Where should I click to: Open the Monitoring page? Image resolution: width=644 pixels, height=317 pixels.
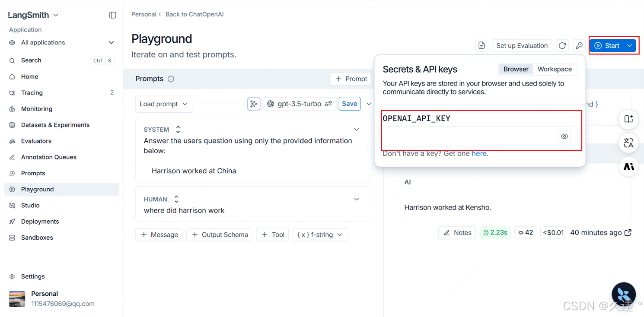pyautogui.click(x=61, y=109)
